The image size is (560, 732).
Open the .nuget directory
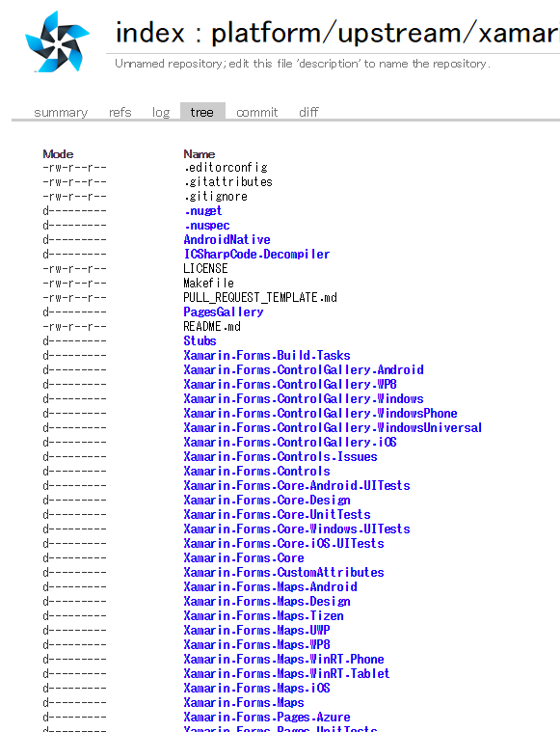click(202, 211)
